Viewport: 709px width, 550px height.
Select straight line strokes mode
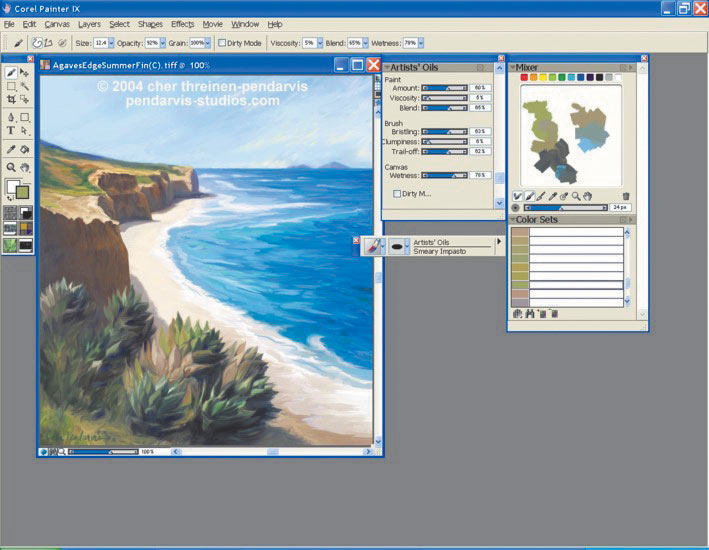pyautogui.click(x=48, y=43)
